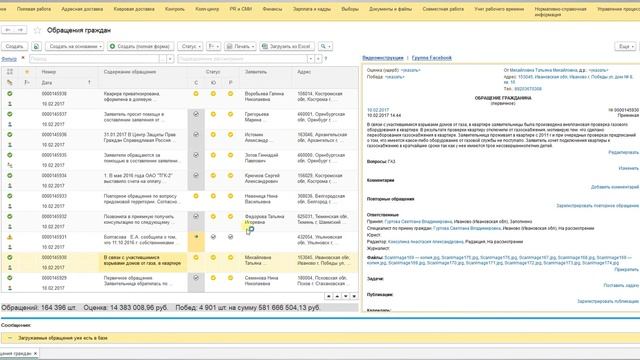640x360 pixels.
Task: Click the Ю status icon for row 0000145931
Action: [x=213, y=237]
